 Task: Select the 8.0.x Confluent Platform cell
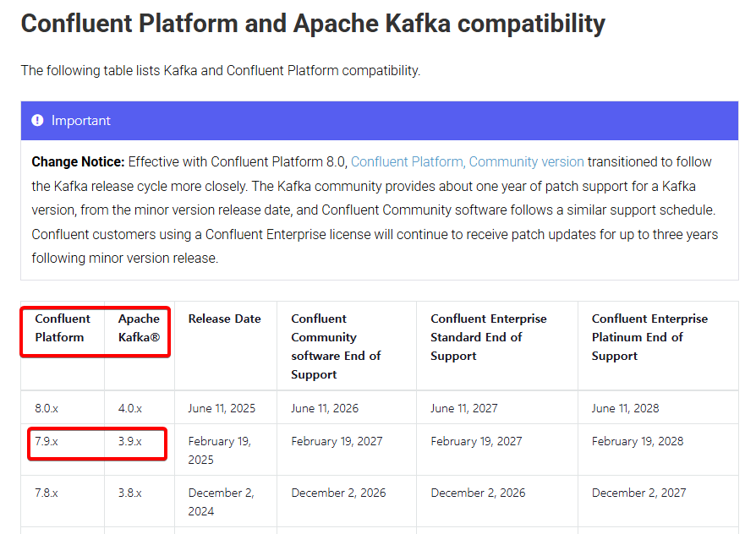point(47,408)
